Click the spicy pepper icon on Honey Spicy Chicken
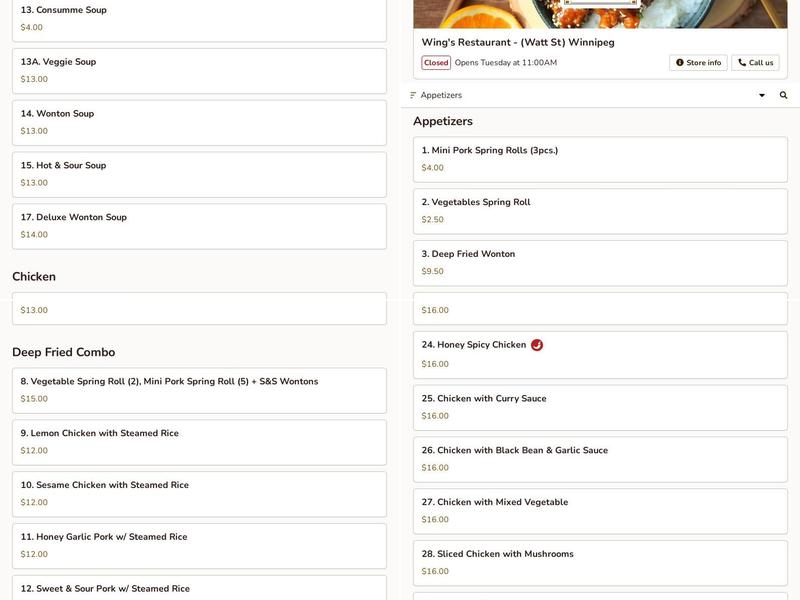This screenshot has height=600, width=800. 537,345
